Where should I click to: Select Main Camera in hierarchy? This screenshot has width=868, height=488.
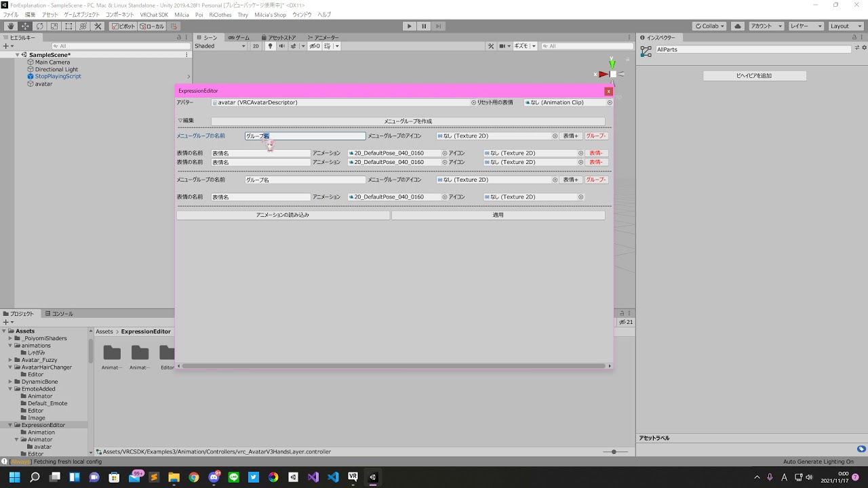click(x=52, y=62)
